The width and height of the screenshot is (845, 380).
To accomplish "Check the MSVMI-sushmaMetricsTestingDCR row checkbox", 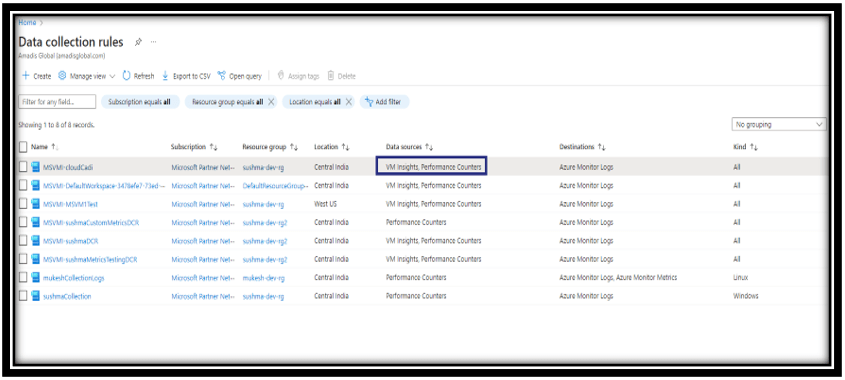I will 23,259.
